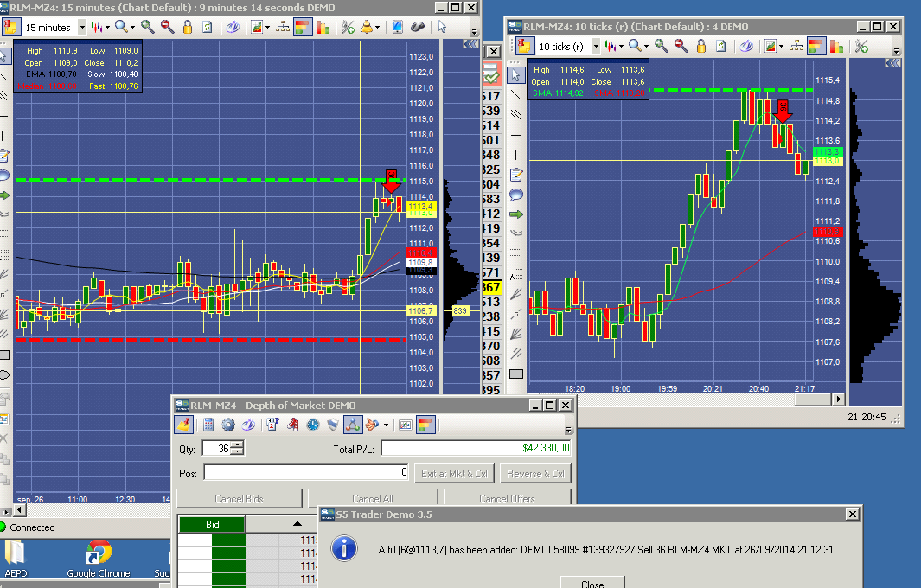
Task: Open the Google Chrome desktop shortcut
Action: (98, 559)
